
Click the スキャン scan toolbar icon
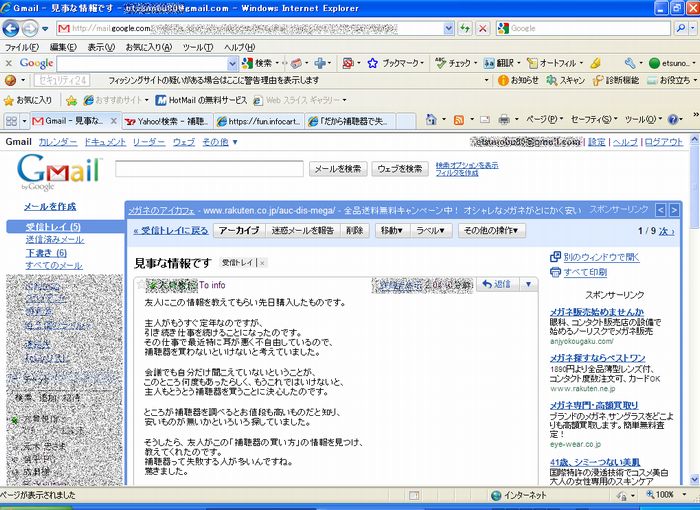click(x=552, y=80)
